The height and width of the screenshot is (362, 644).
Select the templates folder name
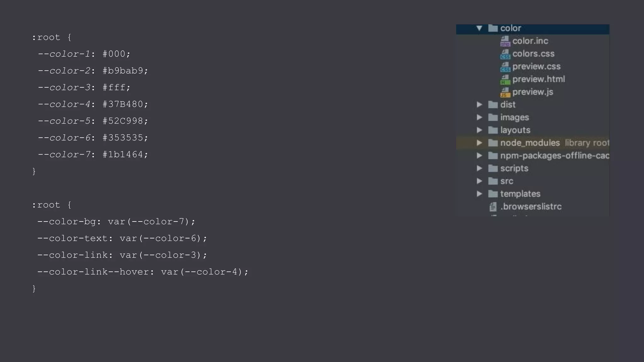pyautogui.click(x=520, y=194)
